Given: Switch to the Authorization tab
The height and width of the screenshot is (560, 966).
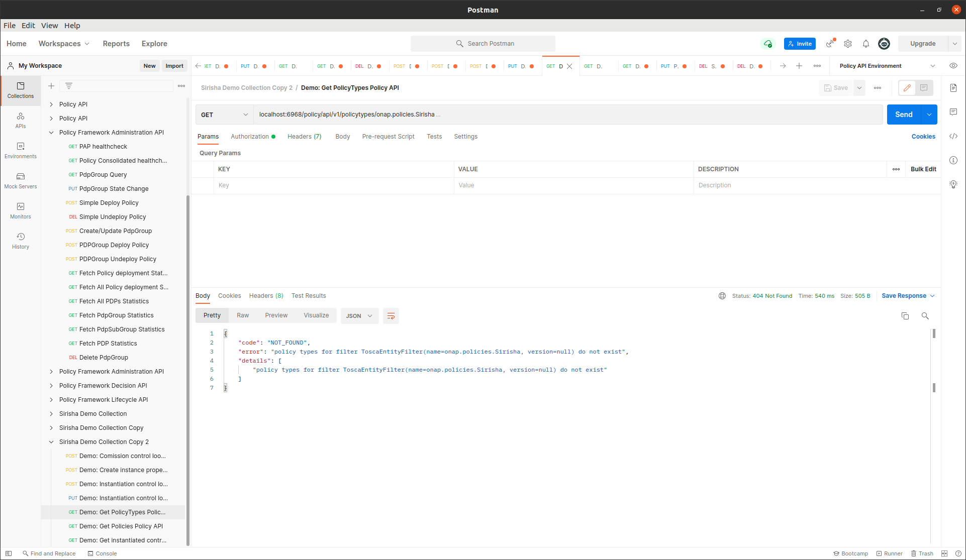Looking at the screenshot, I should [253, 137].
